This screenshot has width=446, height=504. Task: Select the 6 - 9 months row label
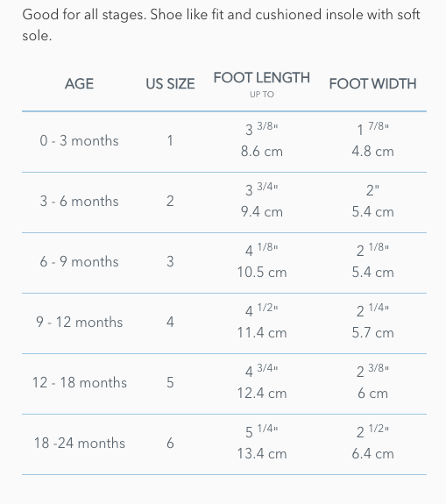coord(79,262)
